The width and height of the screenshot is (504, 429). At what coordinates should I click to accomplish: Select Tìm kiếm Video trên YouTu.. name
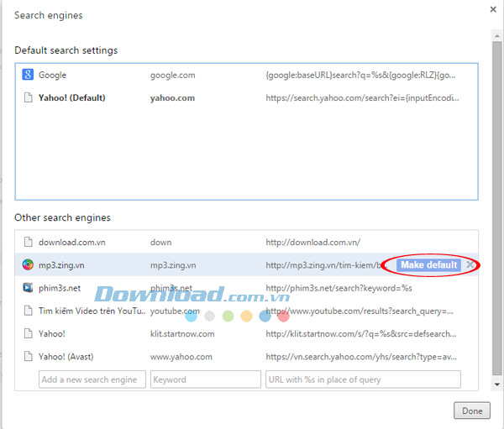pyautogui.click(x=92, y=311)
